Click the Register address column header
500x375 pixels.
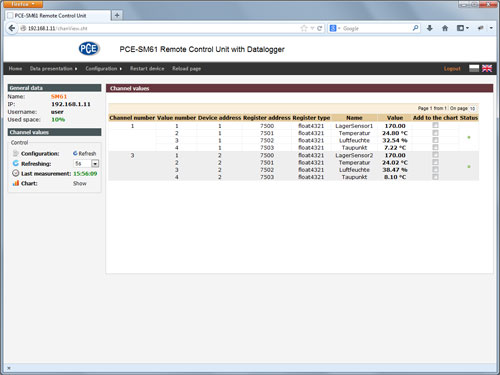point(267,118)
